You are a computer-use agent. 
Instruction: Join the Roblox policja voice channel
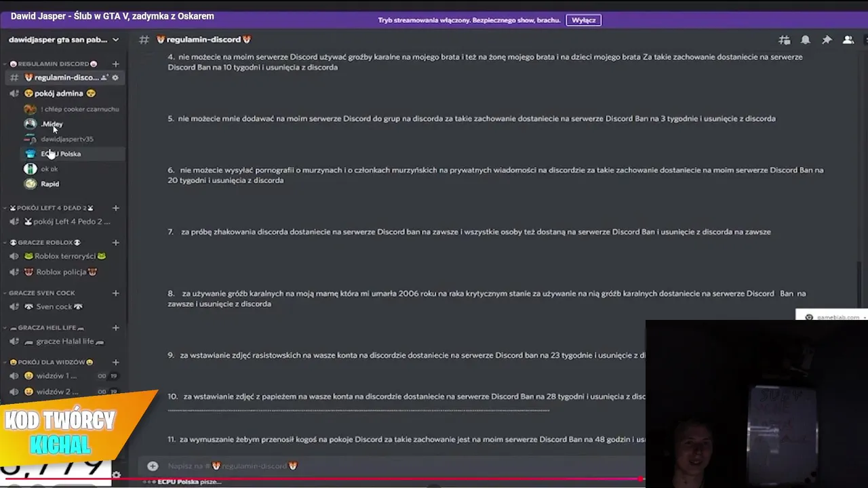click(62, 272)
